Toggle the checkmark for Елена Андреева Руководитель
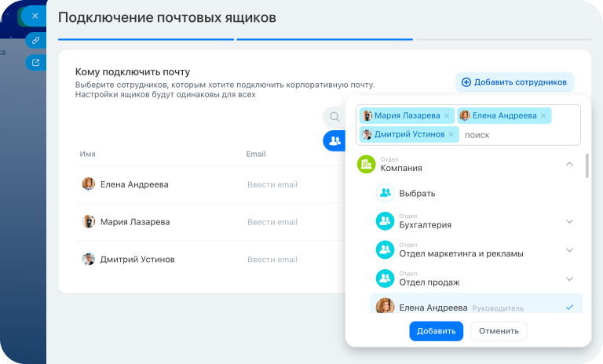Image resolution: width=603 pixels, height=364 pixels. pos(569,308)
